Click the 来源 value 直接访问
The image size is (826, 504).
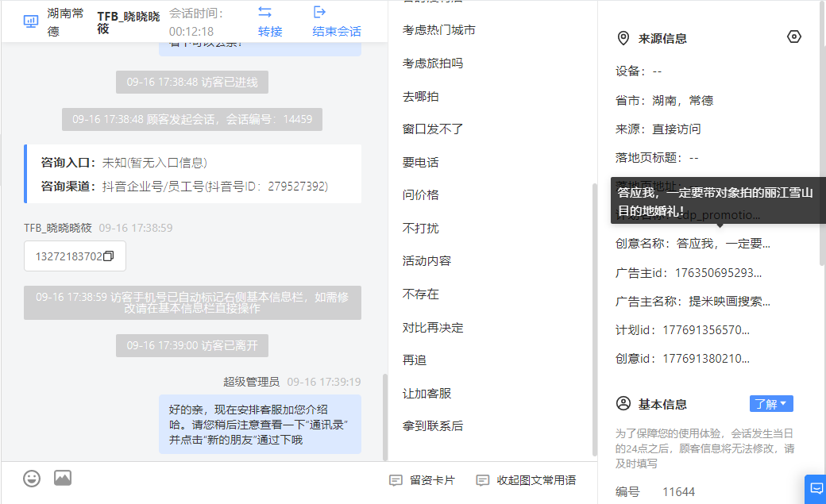click(x=677, y=129)
